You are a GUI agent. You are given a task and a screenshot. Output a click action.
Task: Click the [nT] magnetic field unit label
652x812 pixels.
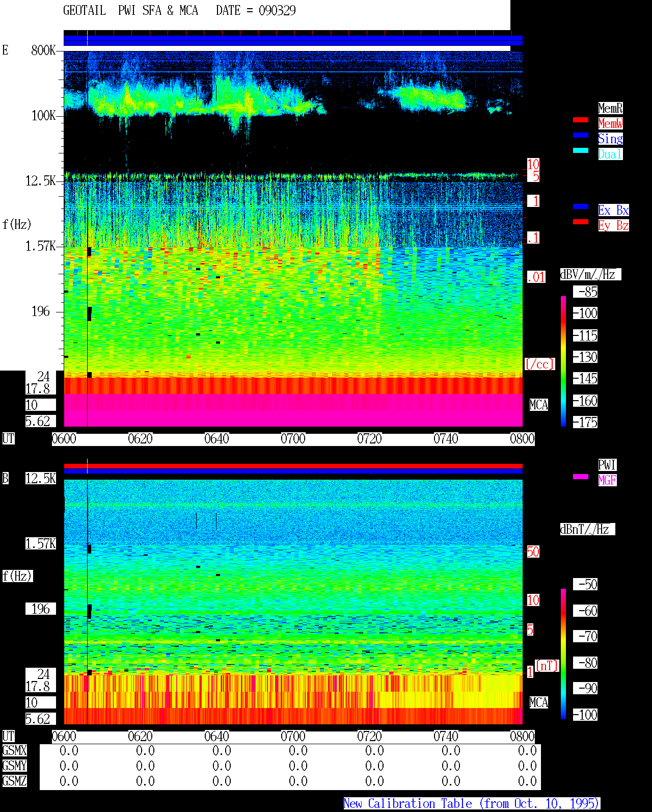coord(547,666)
